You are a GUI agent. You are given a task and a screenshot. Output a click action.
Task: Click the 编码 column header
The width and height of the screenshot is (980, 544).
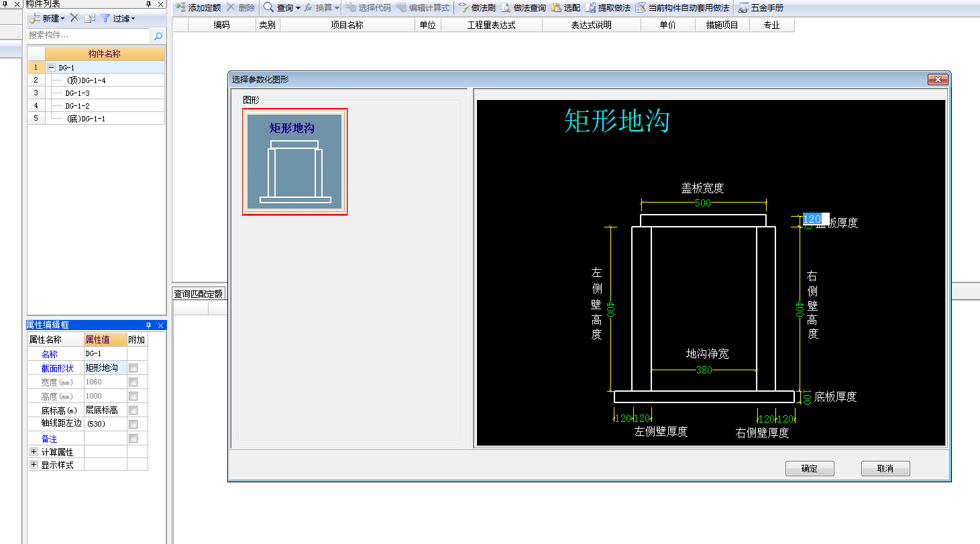(x=221, y=25)
